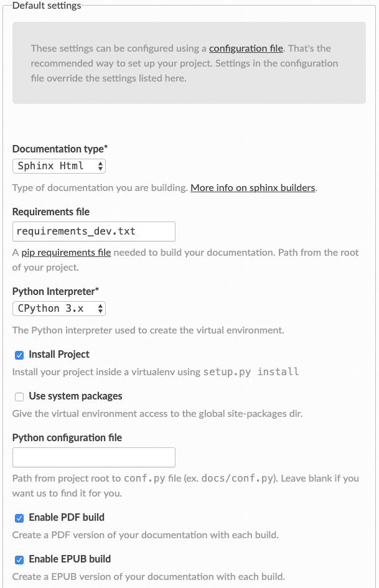The width and height of the screenshot is (379, 588).
Task: Visit the pip requirements file link
Action: pos(66,253)
